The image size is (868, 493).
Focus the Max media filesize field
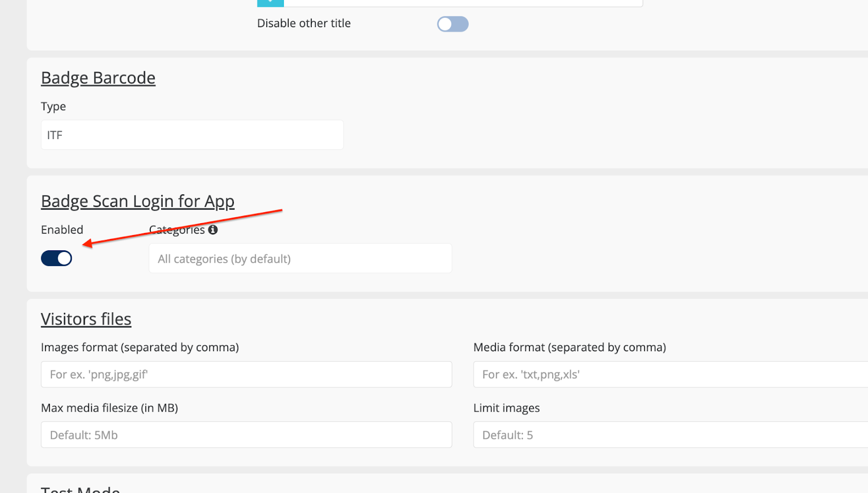pos(246,435)
